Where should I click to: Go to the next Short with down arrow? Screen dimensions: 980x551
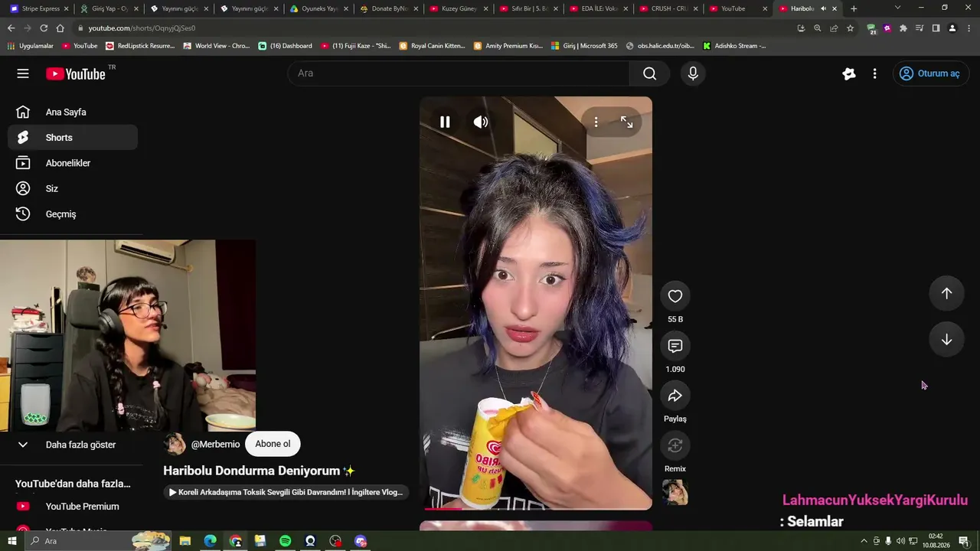[946, 340]
